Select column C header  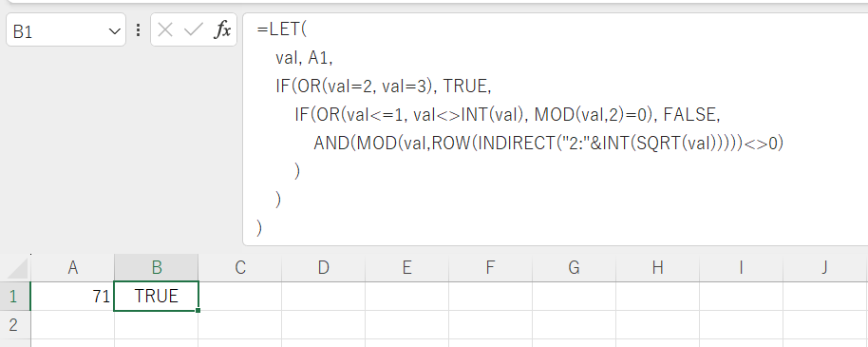239,268
